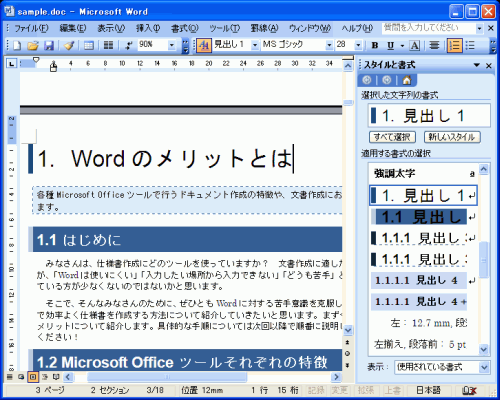
Task: Click the 新しいスタイル button
Action: [x=452, y=137]
